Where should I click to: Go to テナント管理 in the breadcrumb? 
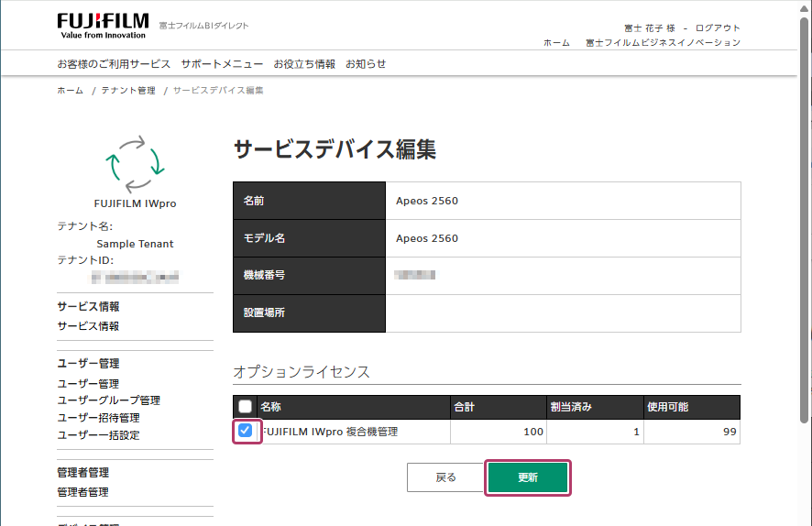tap(128, 91)
